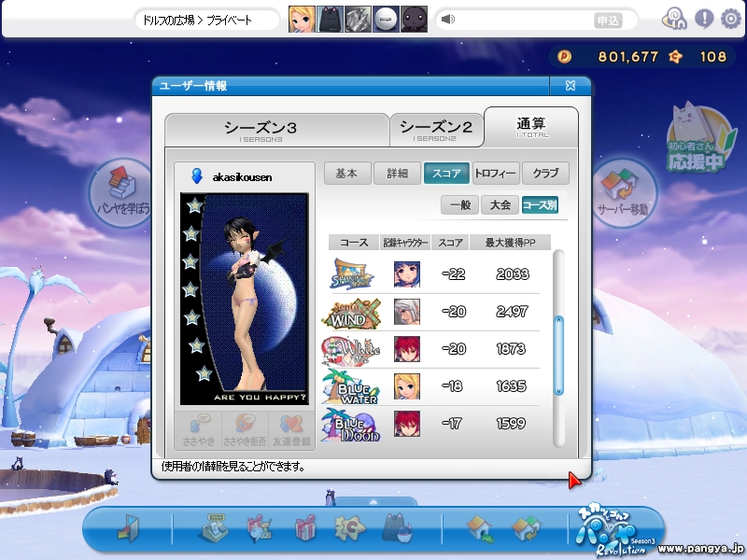
Task: Click the 友達登録 add friend button
Action: click(291, 431)
